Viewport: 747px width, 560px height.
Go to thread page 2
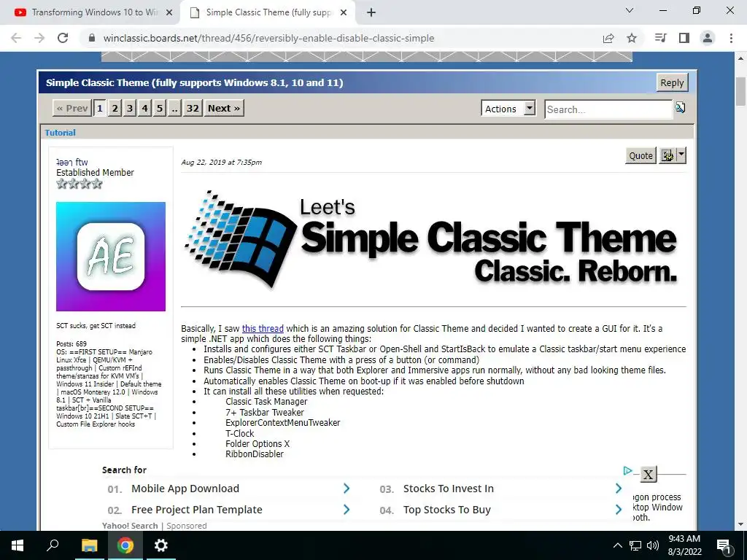(x=115, y=108)
